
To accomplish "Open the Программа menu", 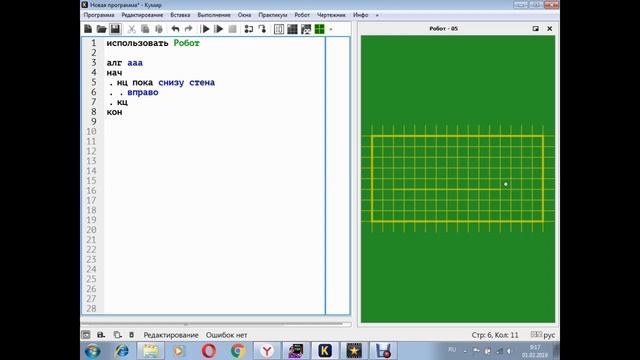I will click(x=99, y=15).
